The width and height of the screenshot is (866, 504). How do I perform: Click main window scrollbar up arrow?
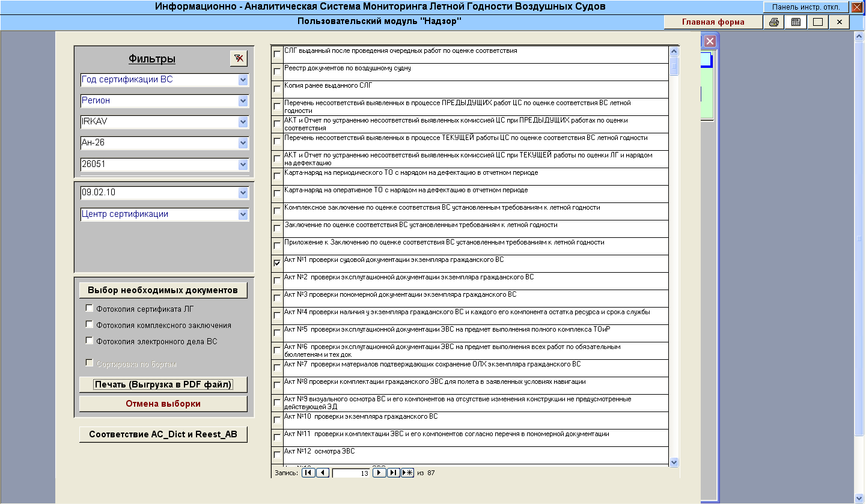[859, 36]
